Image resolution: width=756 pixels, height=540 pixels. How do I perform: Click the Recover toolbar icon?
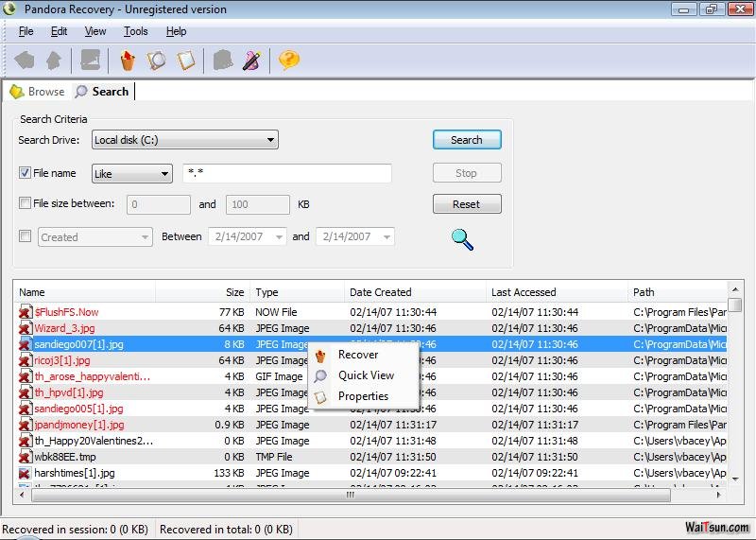(127, 61)
